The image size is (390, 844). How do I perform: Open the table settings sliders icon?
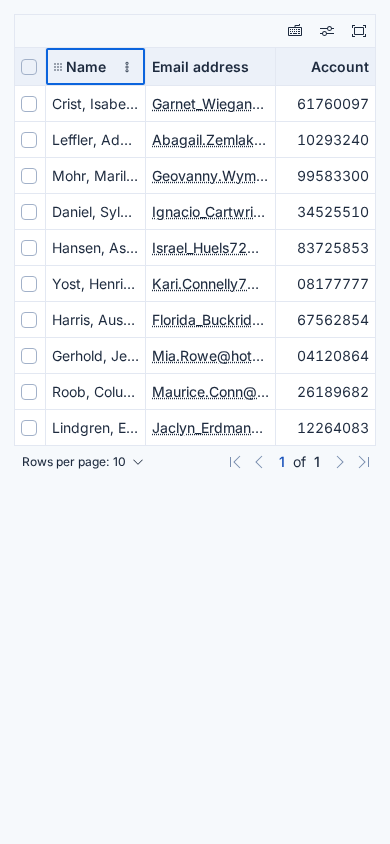pyautogui.click(x=327, y=31)
